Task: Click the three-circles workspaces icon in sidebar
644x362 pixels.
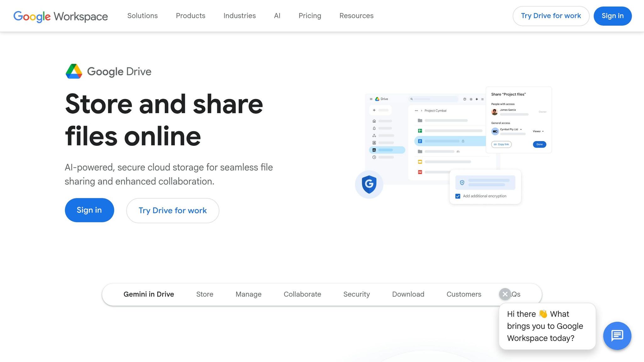Action: (x=374, y=135)
